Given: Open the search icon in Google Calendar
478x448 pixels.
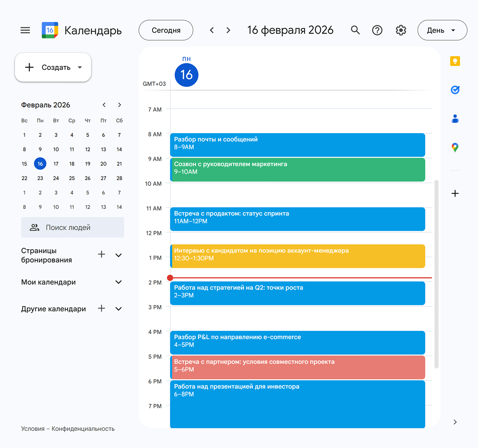Looking at the screenshot, I should coord(355,30).
